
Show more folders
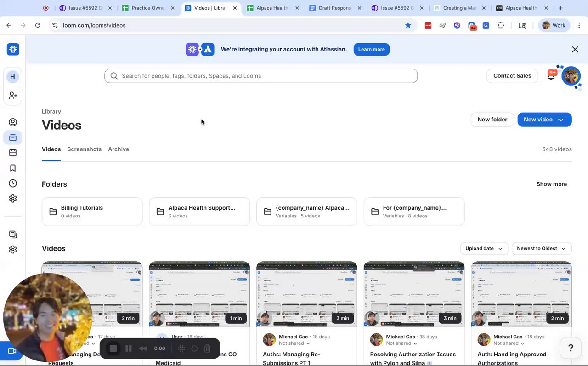[552, 184]
